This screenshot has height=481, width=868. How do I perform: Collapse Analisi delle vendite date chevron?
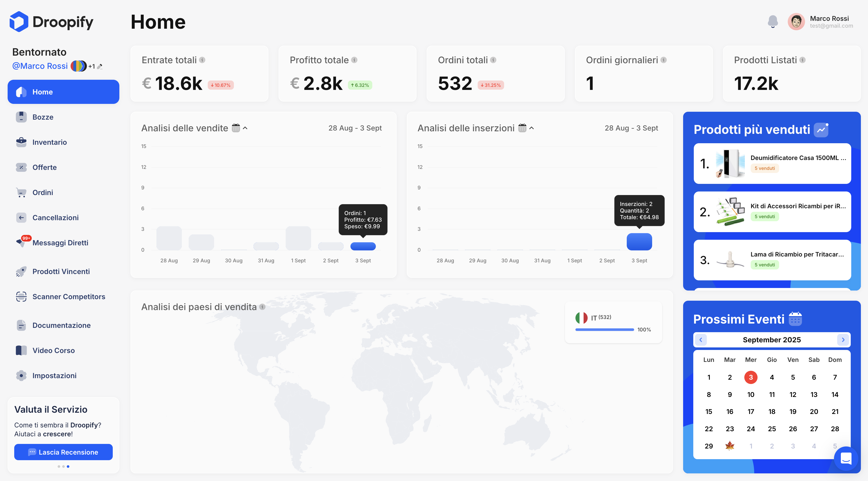[245, 128]
